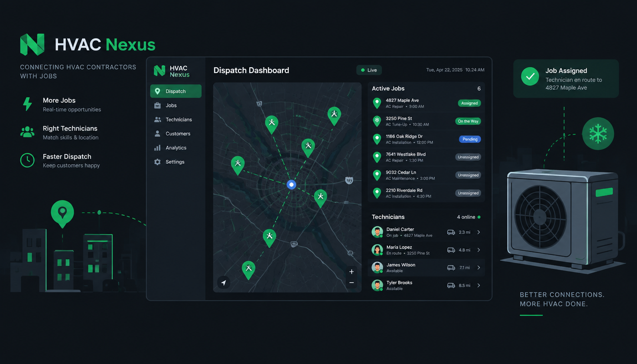Image resolution: width=637 pixels, height=364 pixels.
Task: Open Tyler Brooks' details arrow
Action: 479,285
